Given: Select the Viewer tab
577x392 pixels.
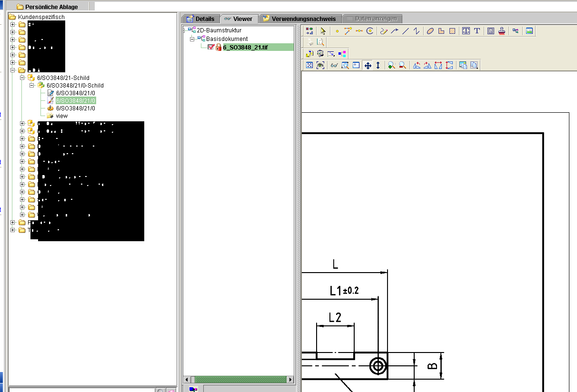Looking at the screenshot, I should [x=239, y=19].
